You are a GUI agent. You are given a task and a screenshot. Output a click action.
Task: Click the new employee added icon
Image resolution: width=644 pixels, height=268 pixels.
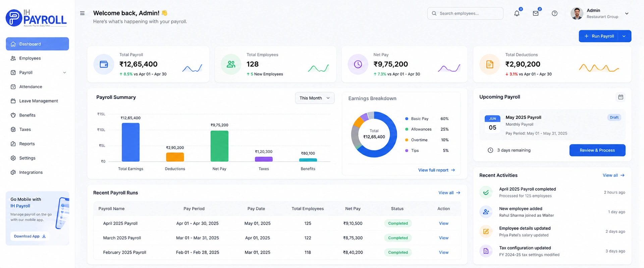486,212
